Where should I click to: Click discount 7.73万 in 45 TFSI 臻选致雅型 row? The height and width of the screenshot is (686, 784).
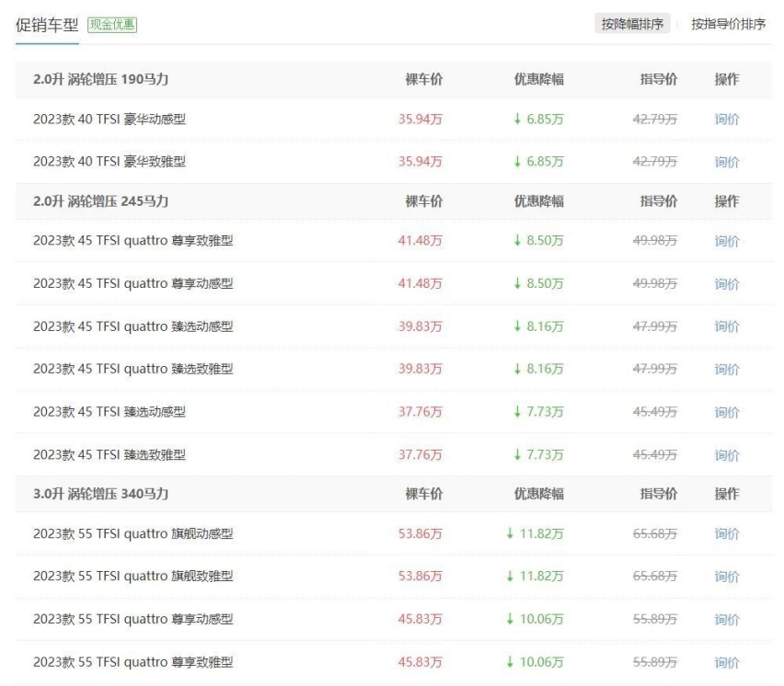click(x=538, y=454)
